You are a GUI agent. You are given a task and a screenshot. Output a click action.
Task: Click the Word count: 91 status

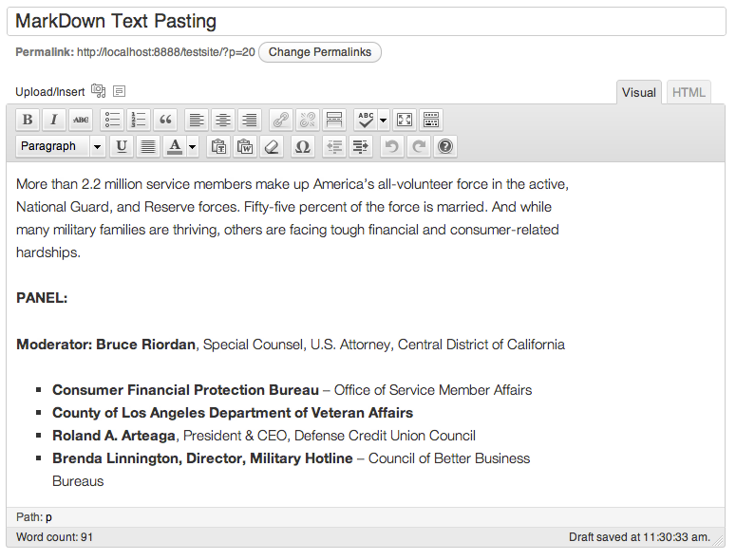[54, 537]
